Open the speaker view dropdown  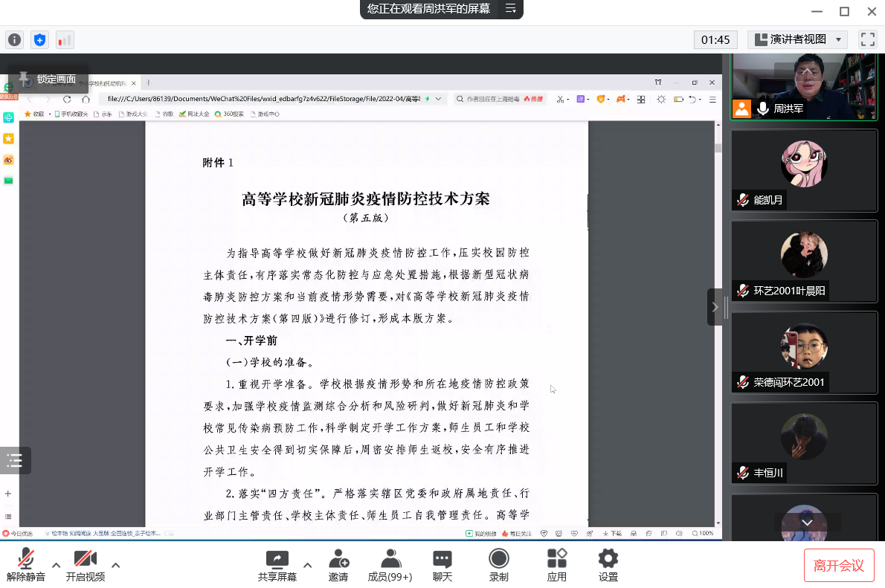(x=797, y=39)
